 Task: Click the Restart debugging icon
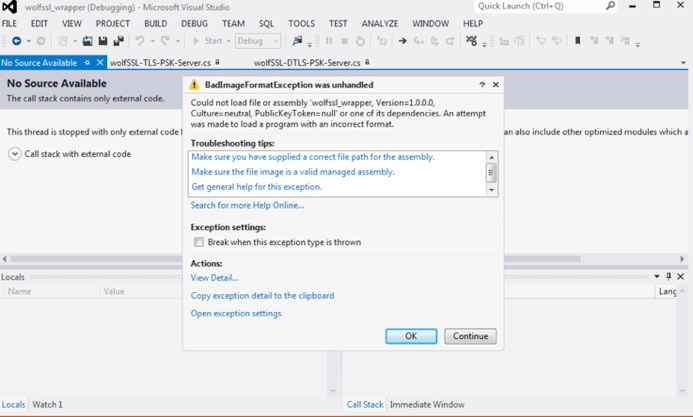(x=360, y=41)
